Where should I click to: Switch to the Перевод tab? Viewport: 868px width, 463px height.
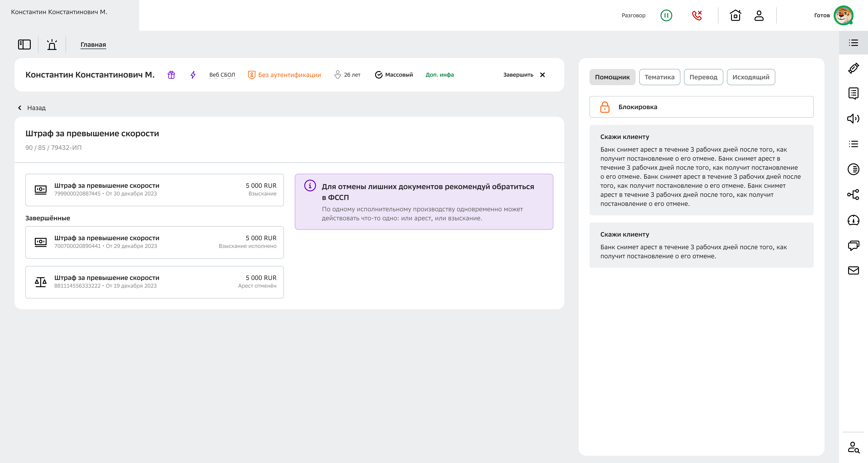point(703,77)
